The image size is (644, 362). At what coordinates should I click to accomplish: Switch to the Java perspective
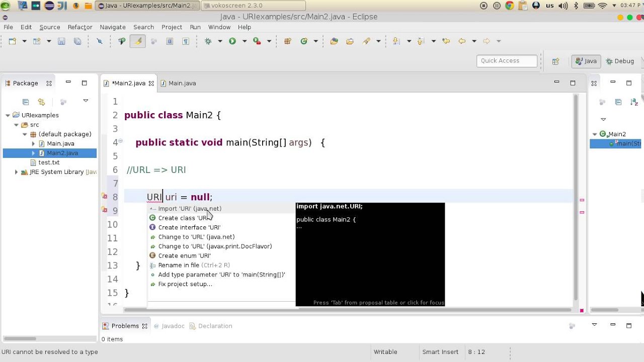586,61
